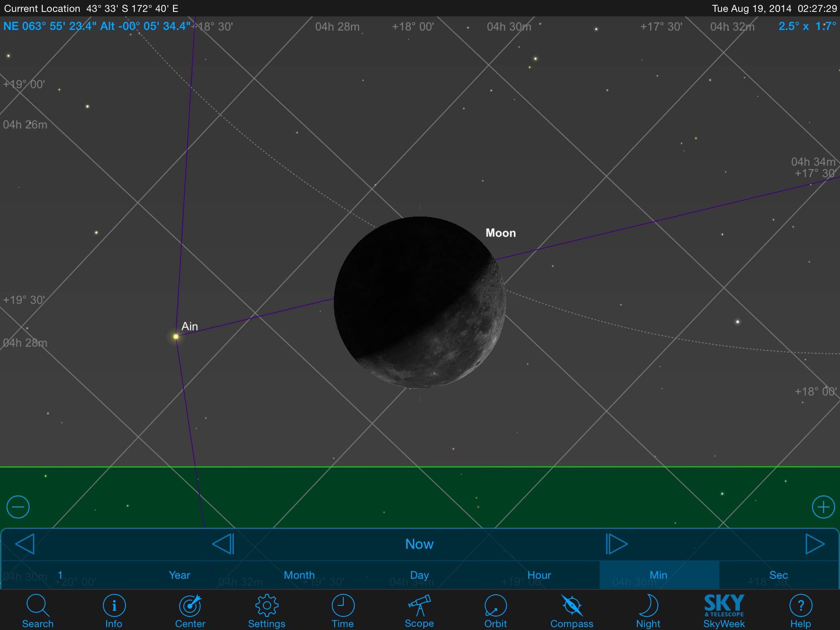Select the Hour time unit
The width and height of the screenshot is (840, 630).
539,575
